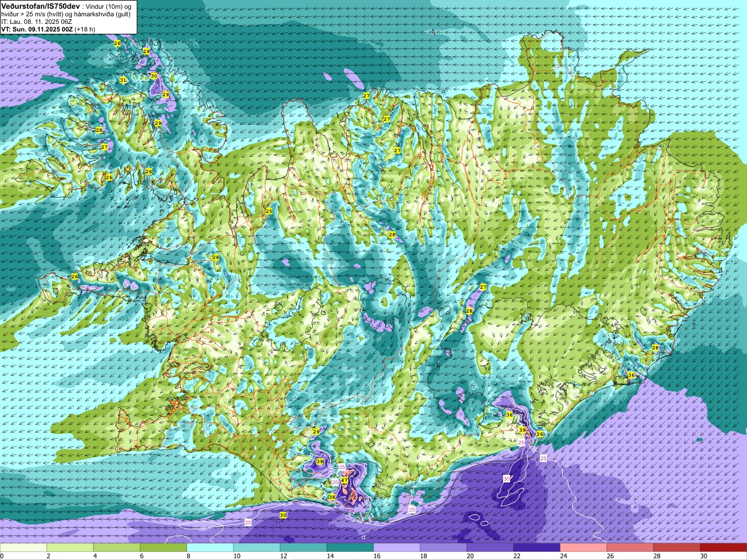This screenshot has width=747, height=560.
Task: Click the Veðurstofan/IS750dev title text
Action: point(40,6)
